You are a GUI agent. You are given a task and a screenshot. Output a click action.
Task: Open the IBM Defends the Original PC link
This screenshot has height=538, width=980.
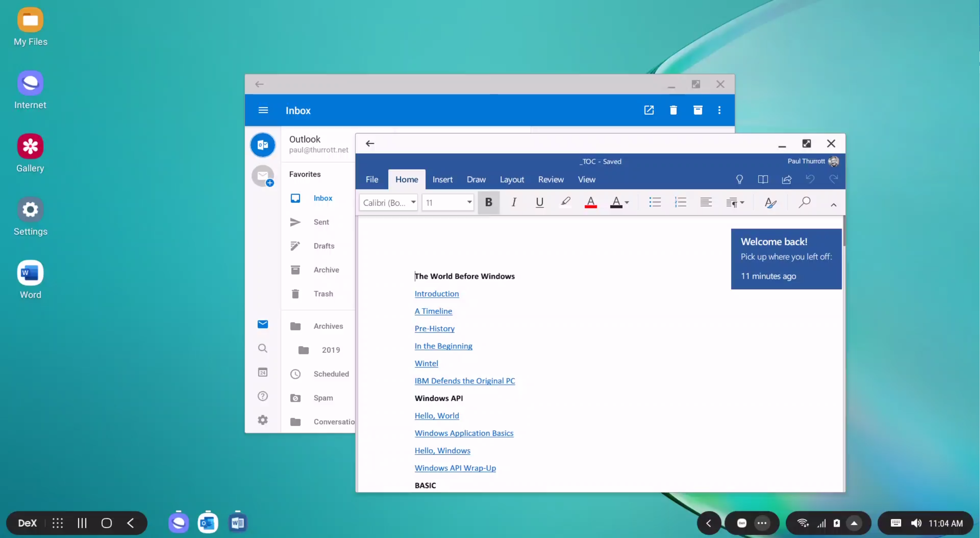(465, 381)
